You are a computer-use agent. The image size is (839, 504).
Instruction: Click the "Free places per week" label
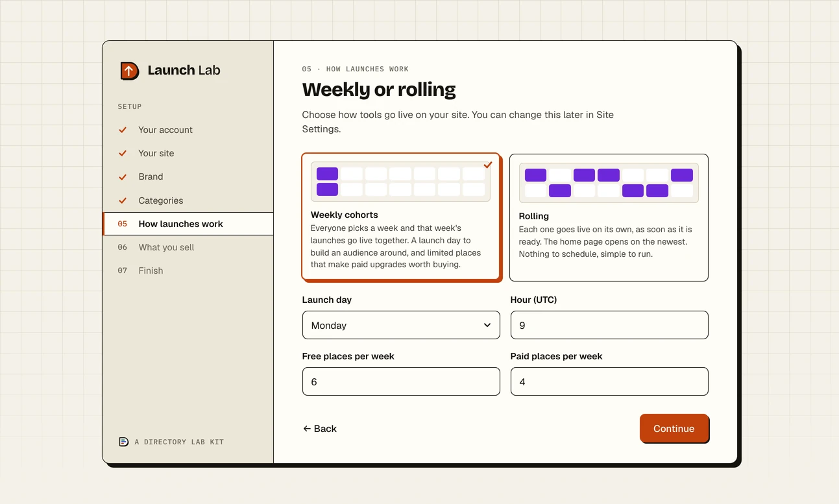click(x=348, y=356)
